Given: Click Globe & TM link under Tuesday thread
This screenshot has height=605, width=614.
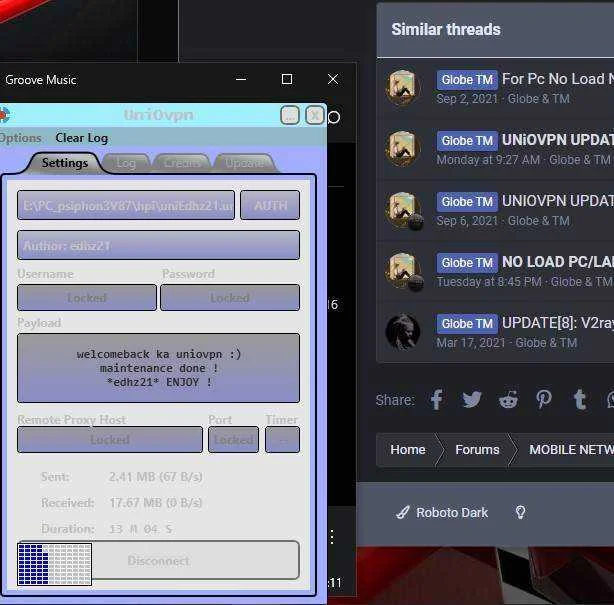Looking at the screenshot, I should tap(581, 282).
